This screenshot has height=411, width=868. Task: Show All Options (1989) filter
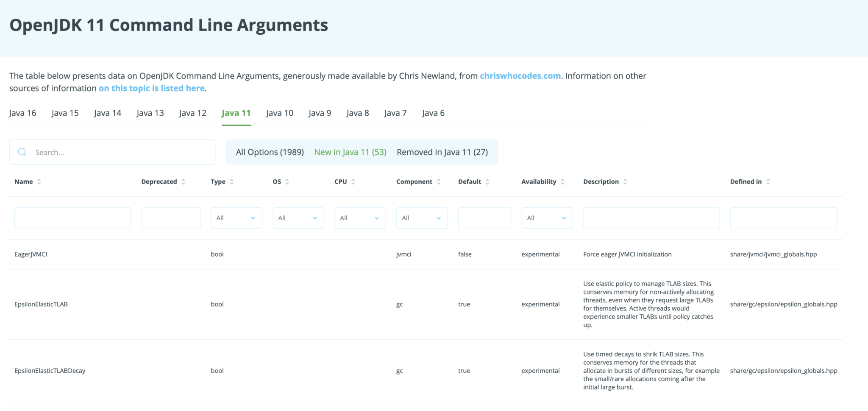coord(270,152)
